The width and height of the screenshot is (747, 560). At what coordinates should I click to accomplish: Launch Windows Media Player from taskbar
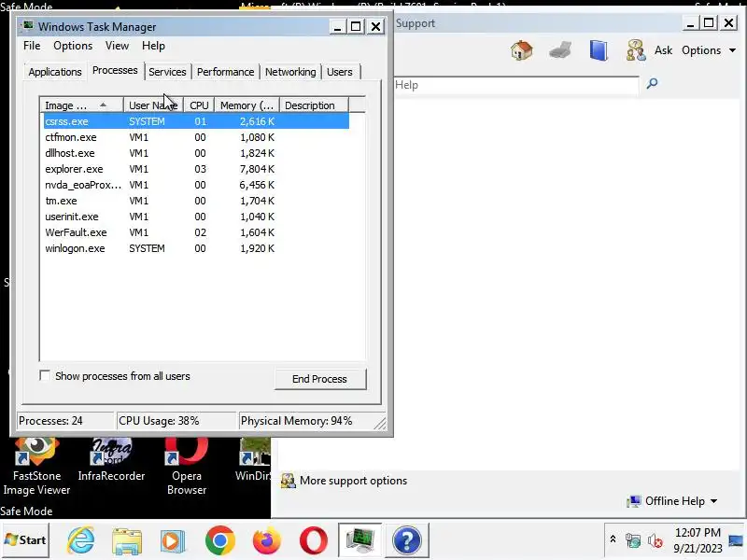click(173, 540)
